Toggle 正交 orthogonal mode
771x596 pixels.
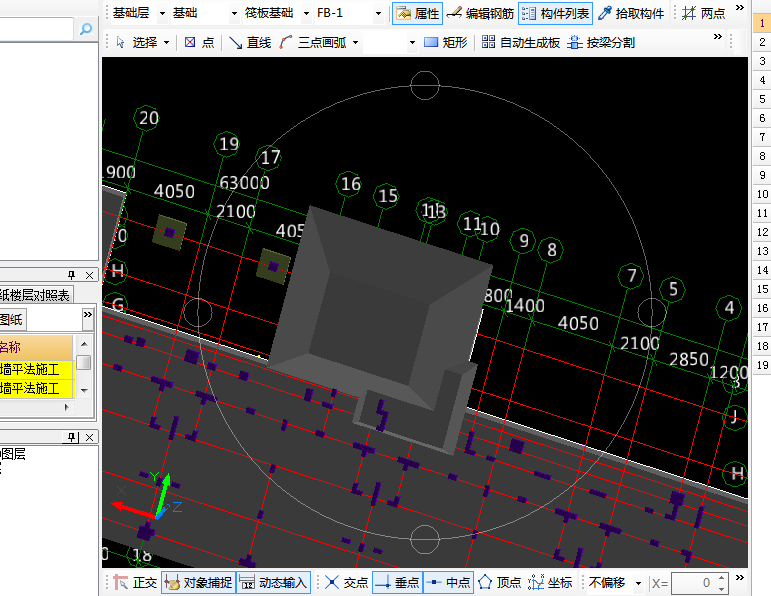tap(135, 583)
